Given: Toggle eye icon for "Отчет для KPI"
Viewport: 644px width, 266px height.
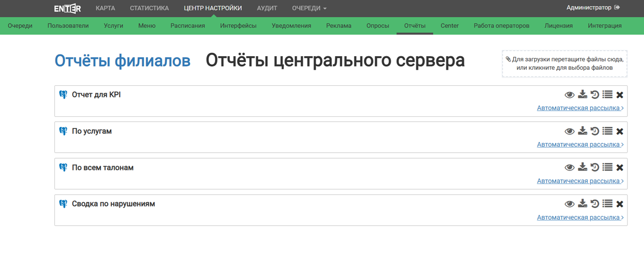Looking at the screenshot, I should pyautogui.click(x=569, y=95).
